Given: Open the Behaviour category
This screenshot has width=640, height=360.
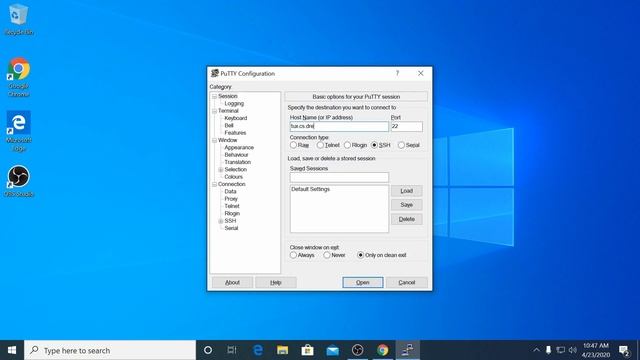Looking at the screenshot, I should pos(236,155).
